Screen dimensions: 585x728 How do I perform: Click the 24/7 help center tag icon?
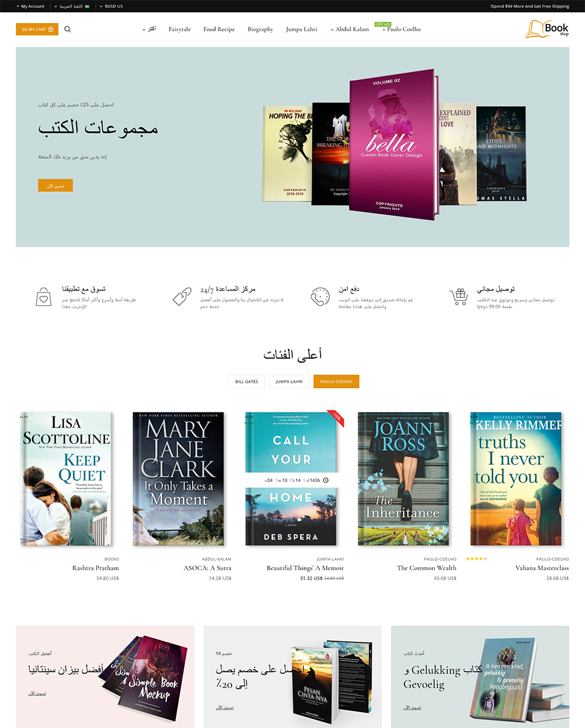point(182,297)
